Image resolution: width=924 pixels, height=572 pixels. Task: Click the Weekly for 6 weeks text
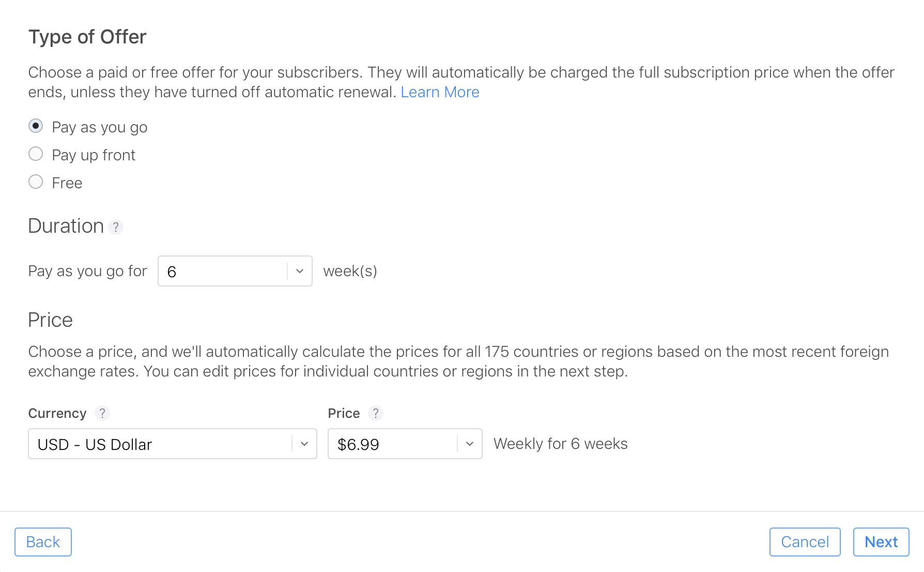tap(561, 444)
